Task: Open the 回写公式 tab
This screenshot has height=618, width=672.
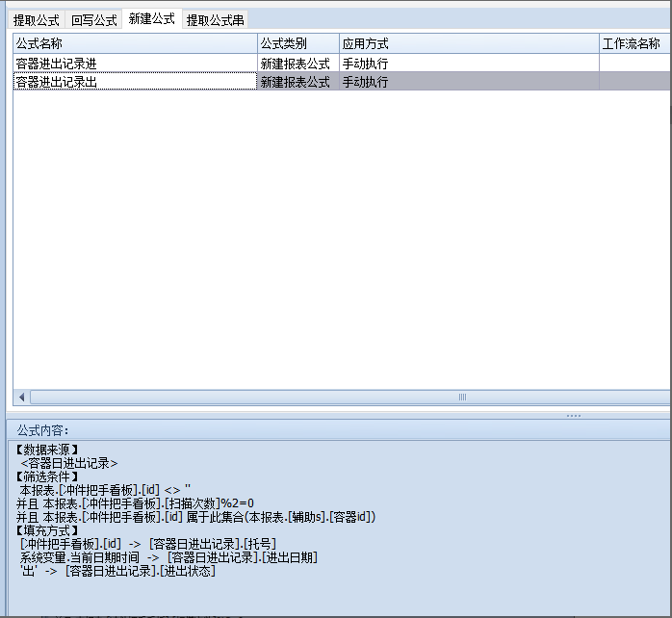Action: [x=94, y=19]
